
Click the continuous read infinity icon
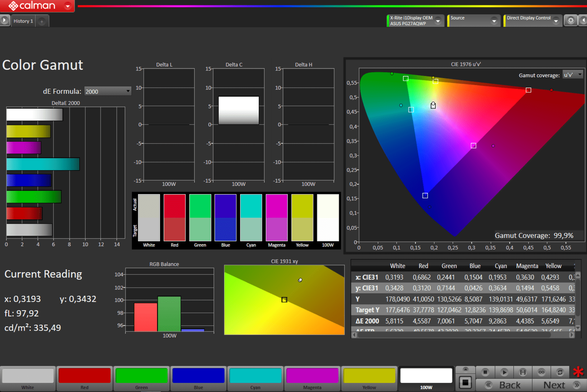541,372
